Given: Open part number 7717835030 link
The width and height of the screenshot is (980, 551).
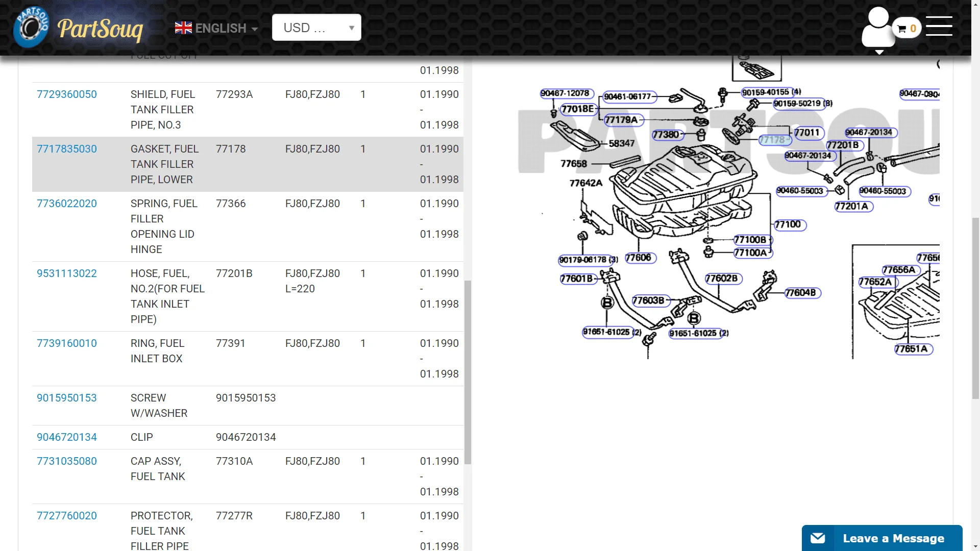Looking at the screenshot, I should pyautogui.click(x=67, y=149).
